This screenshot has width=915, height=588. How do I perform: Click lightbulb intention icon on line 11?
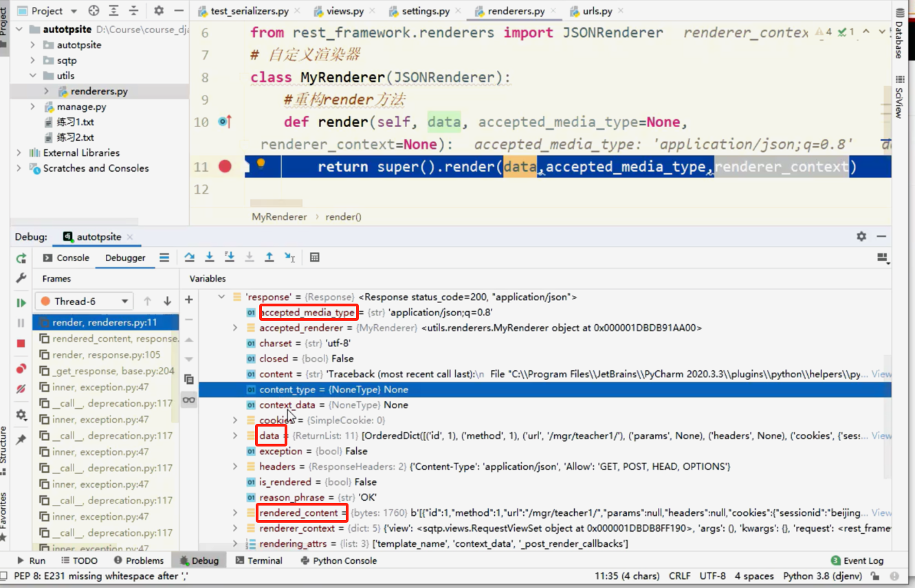point(261,164)
